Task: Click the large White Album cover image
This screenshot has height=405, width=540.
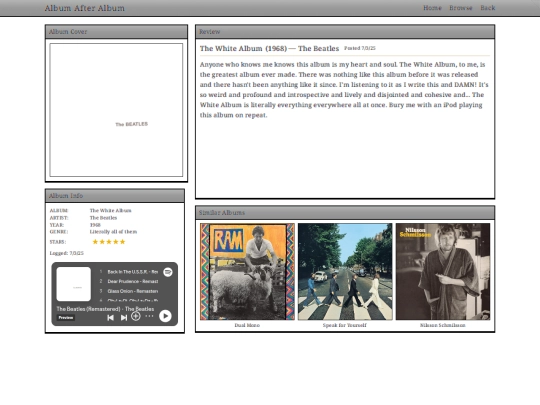Action: tap(116, 110)
